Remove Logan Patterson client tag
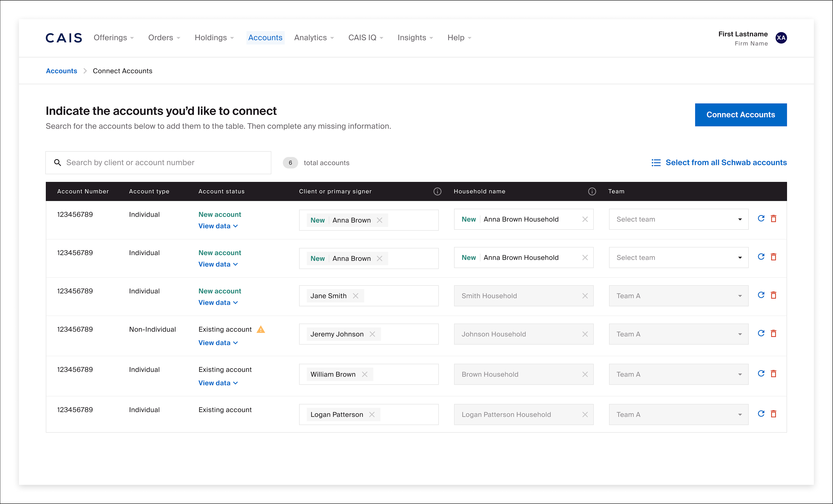The width and height of the screenshot is (833, 504). pyautogui.click(x=372, y=414)
